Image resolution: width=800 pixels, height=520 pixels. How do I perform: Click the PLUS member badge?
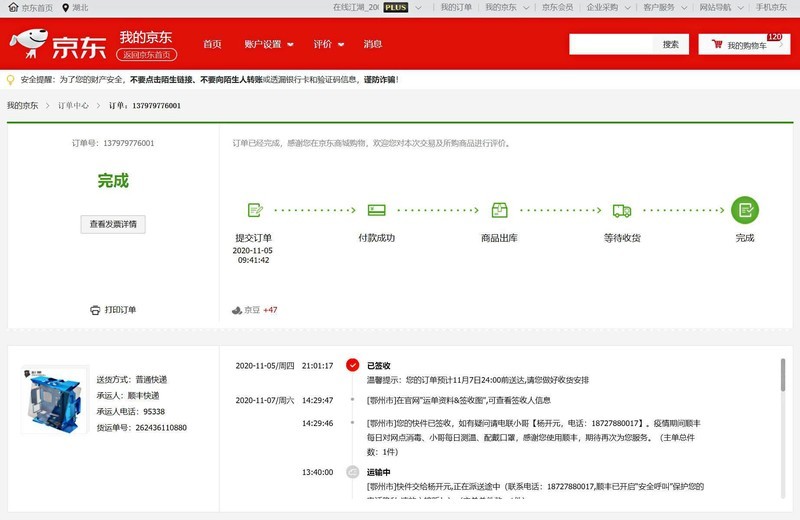point(396,8)
